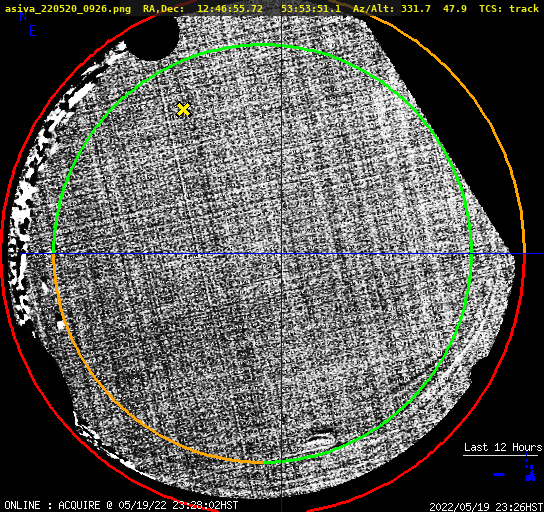This screenshot has height=512, width=544.
Task: Click the yellow X telescope pointing marker
Action: coord(183,110)
